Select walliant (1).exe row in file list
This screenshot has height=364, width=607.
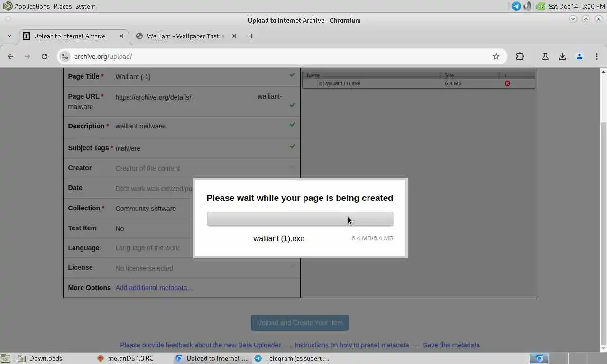point(419,83)
